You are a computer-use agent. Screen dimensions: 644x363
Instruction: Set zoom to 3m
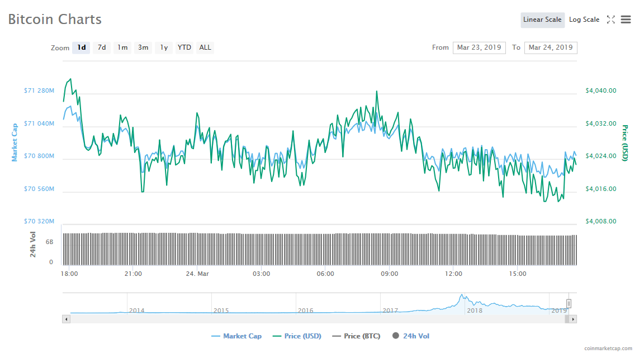[143, 47]
